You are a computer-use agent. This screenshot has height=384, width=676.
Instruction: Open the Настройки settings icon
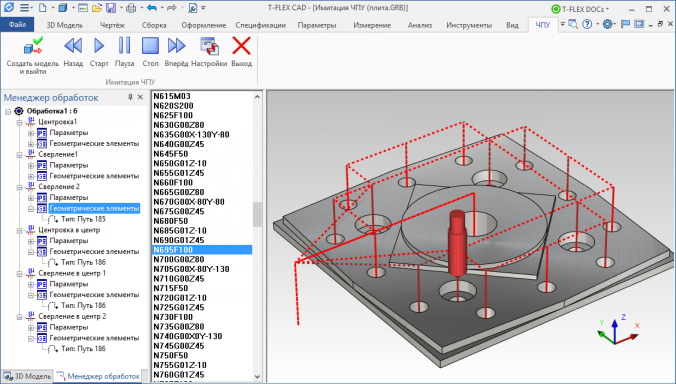click(x=209, y=46)
